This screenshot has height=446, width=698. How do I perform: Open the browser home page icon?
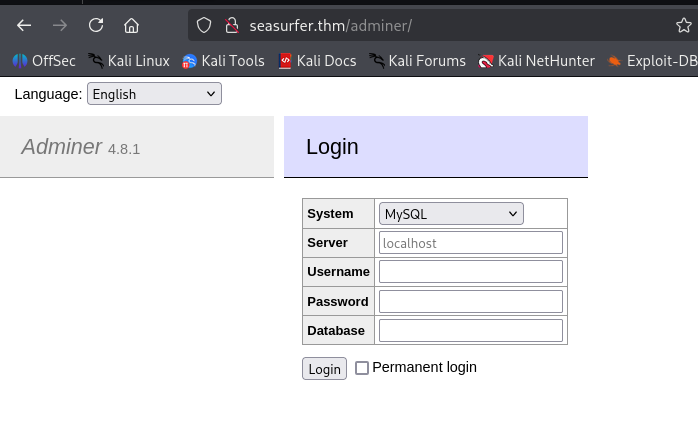coord(131,25)
